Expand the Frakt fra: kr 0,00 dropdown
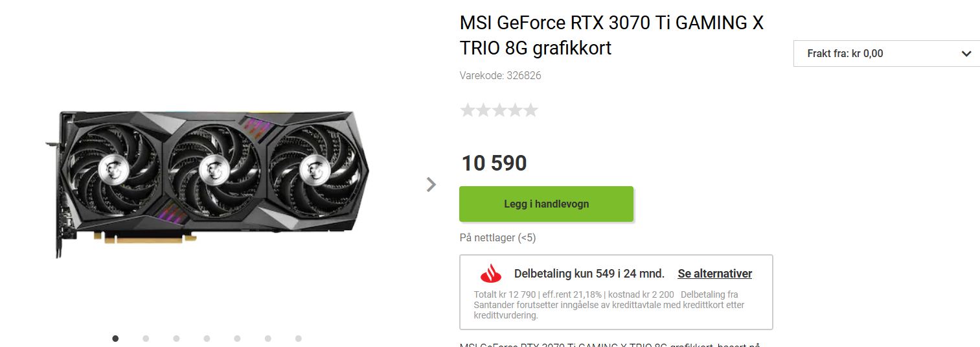980x347 pixels. 887,53
